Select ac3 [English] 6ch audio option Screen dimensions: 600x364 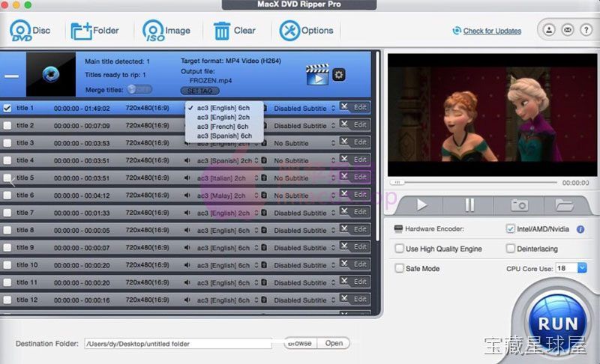click(223, 108)
